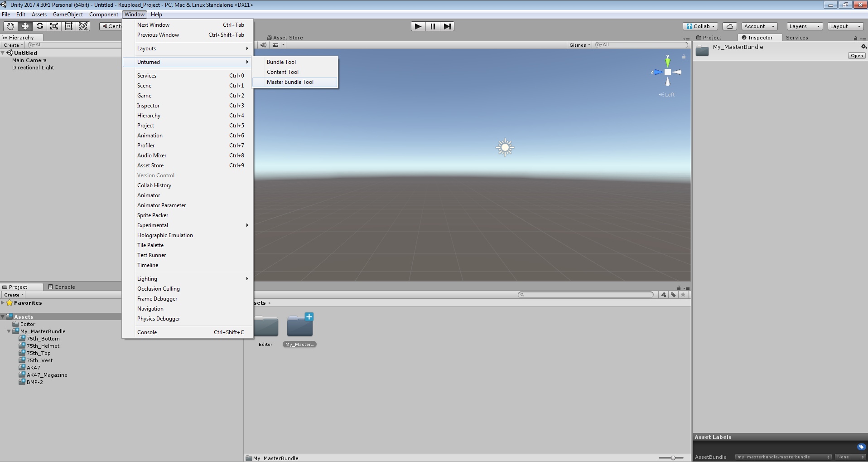868x462 pixels.
Task: Open the Inspector panel options menu
Action: [x=863, y=38]
